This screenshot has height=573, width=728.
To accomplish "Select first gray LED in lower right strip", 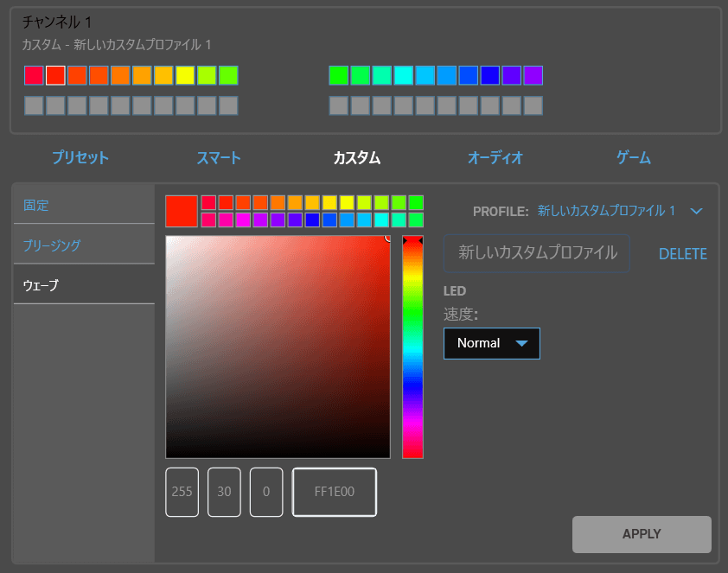I will tap(338, 105).
